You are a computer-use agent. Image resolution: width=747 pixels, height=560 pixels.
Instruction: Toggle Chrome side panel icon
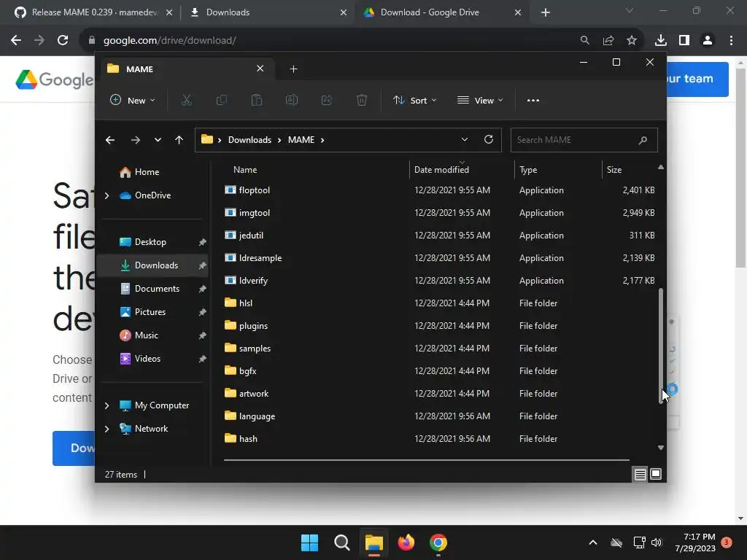point(684,41)
